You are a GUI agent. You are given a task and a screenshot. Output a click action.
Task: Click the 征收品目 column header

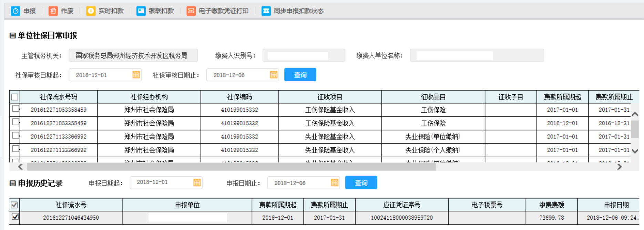tap(433, 97)
